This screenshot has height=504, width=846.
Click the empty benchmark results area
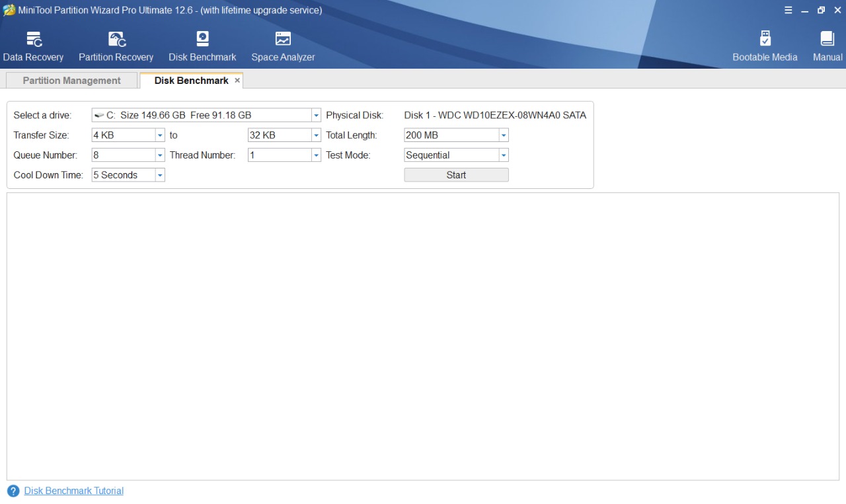(x=423, y=336)
